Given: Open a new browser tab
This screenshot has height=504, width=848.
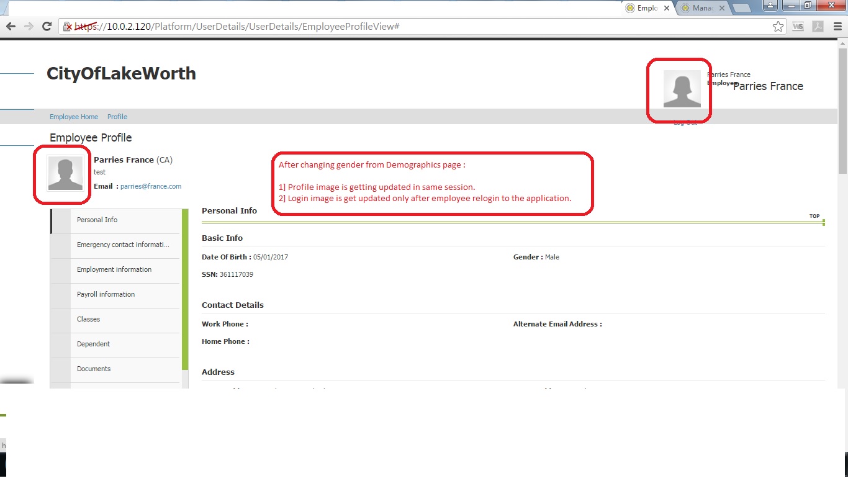Looking at the screenshot, I should coord(741,8).
